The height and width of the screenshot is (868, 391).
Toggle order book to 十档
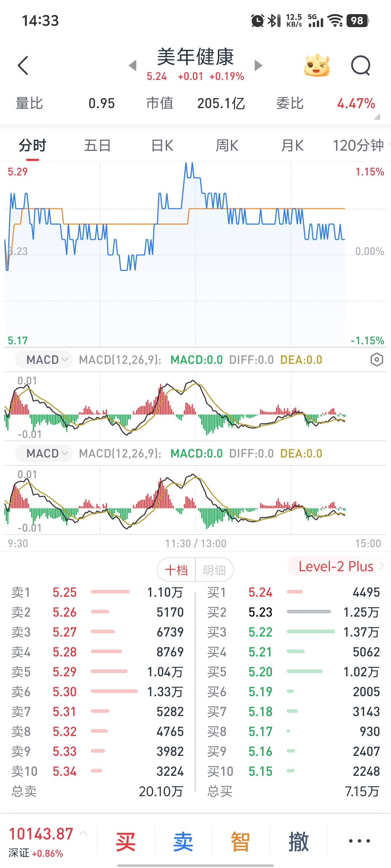coord(176,570)
